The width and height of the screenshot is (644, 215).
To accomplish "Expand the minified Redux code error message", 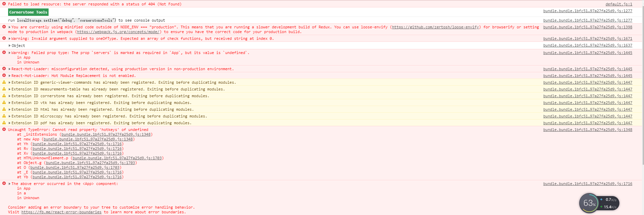I will pyautogui.click(x=9, y=27).
